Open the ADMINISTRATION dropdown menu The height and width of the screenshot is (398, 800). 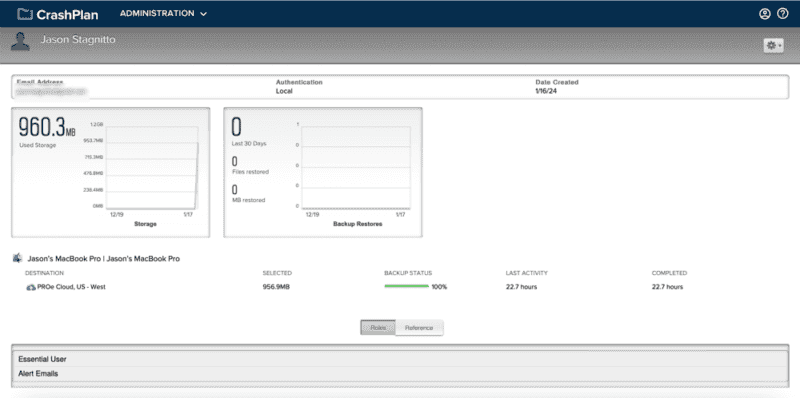(163, 14)
